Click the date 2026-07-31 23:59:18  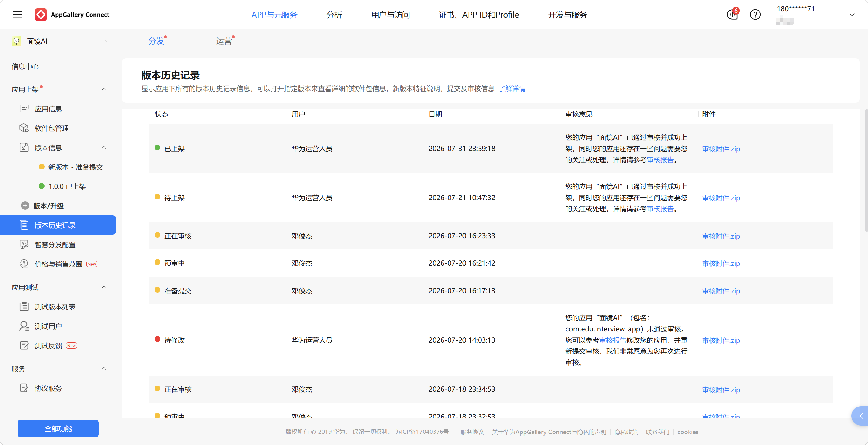pos(462,148)
